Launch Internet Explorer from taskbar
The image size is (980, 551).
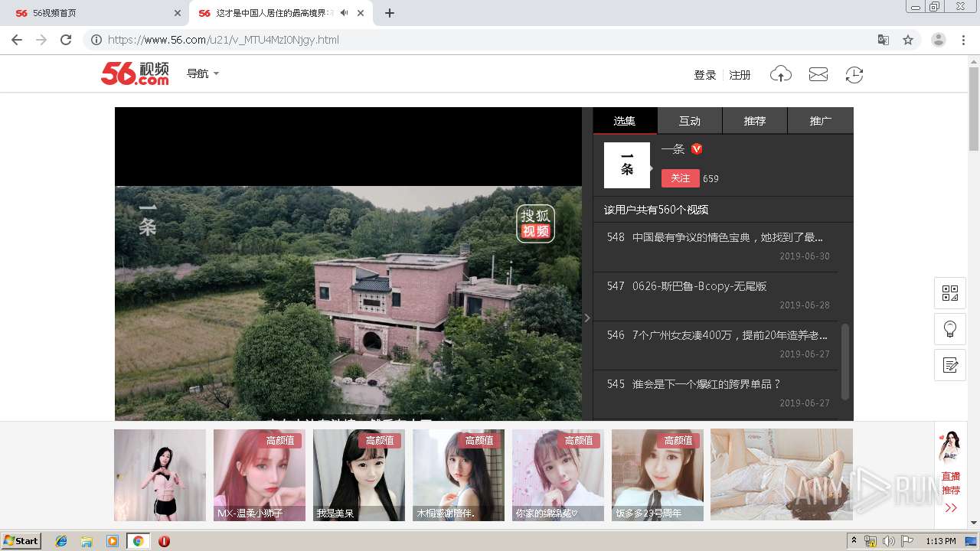point(61,541)
